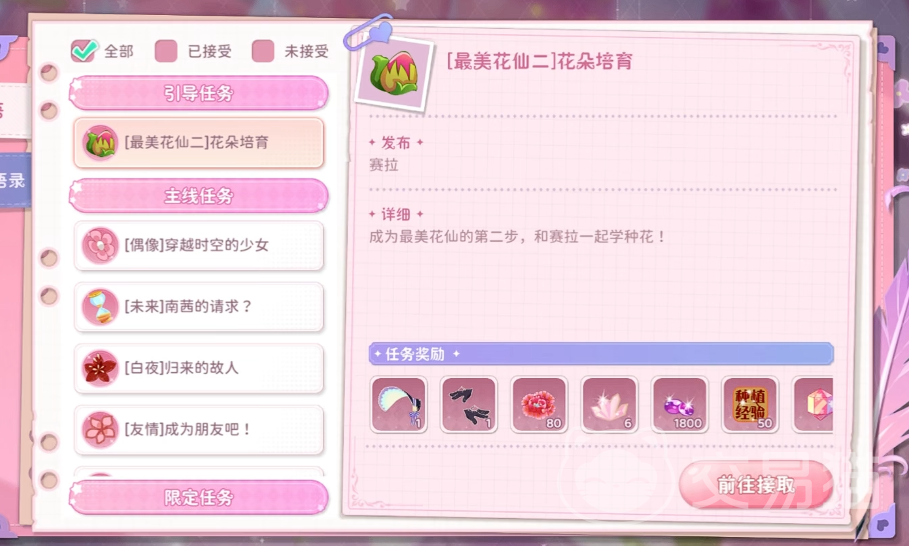Click the black shoes reward icon

click(469, 404)
